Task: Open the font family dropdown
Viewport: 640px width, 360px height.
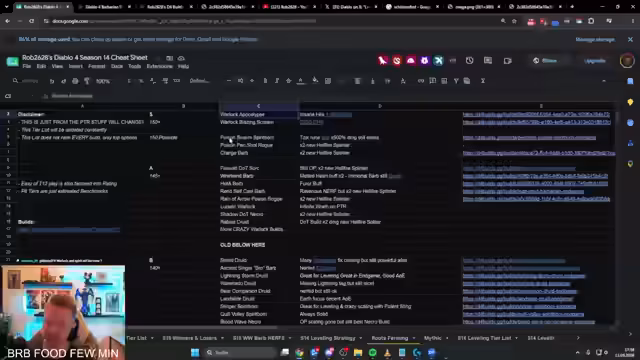Action: coord(201,81)
